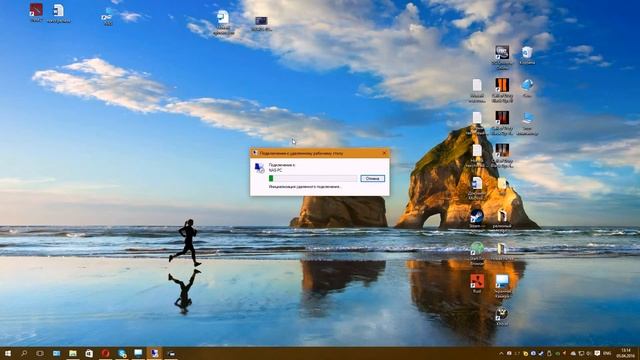Select the bottom-most round desktop shortcut
The height and width of the screenshot is (360, 640).
point(502,316)
